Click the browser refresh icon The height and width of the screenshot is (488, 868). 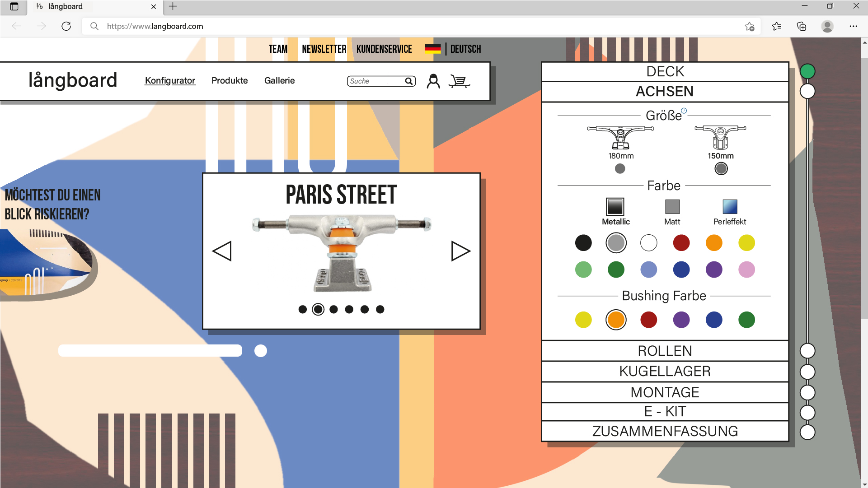(66, 26)
